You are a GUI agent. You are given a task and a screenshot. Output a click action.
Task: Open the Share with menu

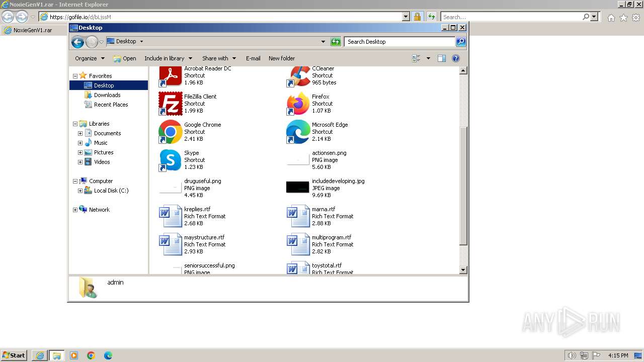[219, 58]
